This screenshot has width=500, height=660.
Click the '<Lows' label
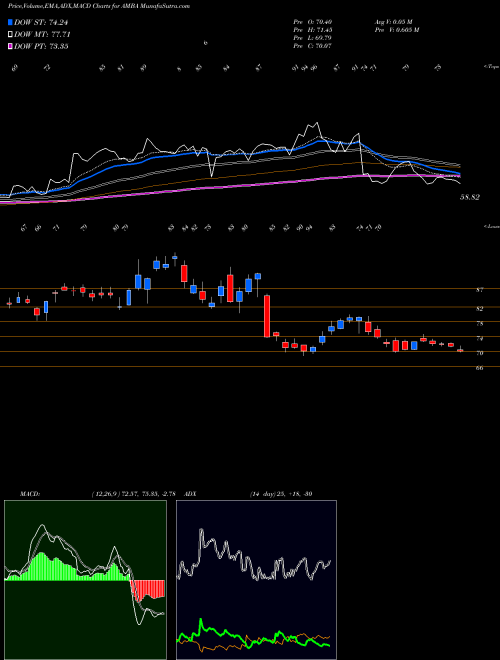point(492,226)
